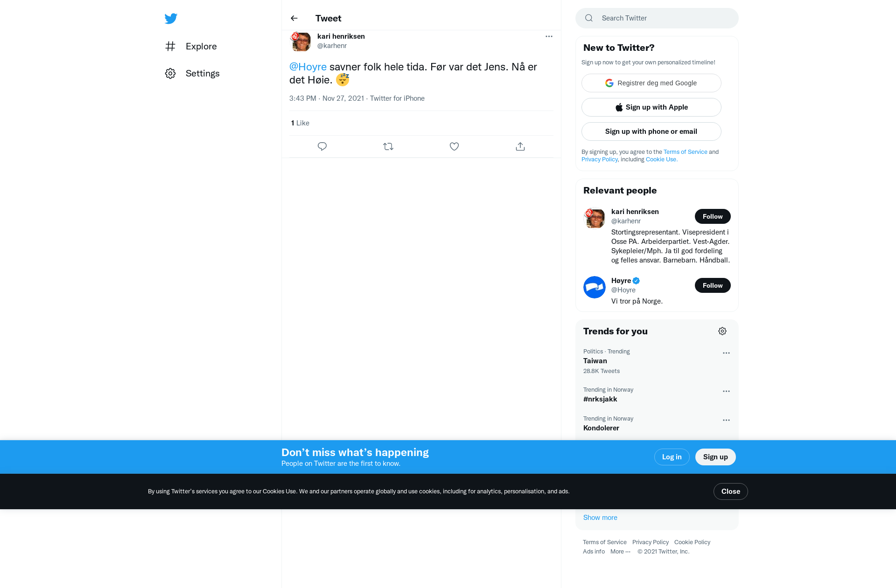Click the Twitter bird logo
The image size is (896, 588).
(x=171, y=18)
